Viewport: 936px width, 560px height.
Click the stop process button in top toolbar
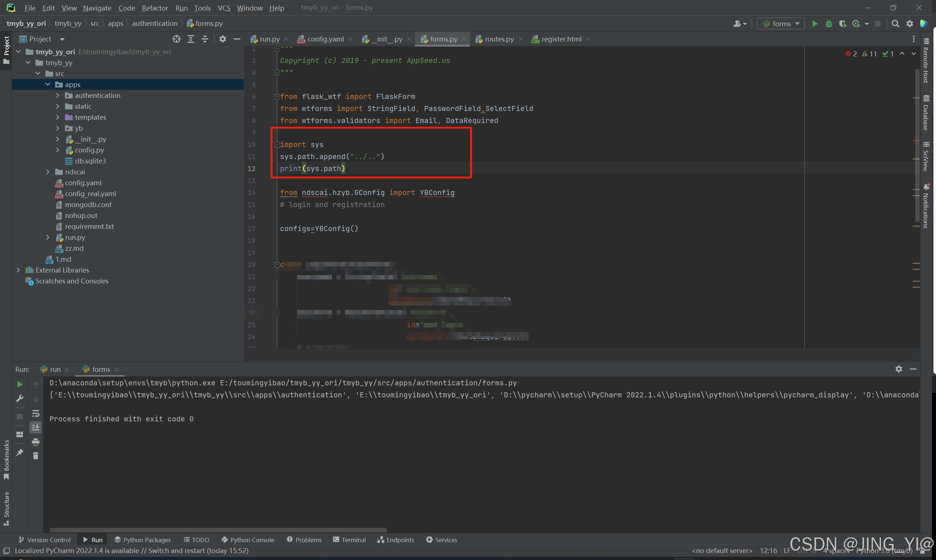[x=877, y=24]
